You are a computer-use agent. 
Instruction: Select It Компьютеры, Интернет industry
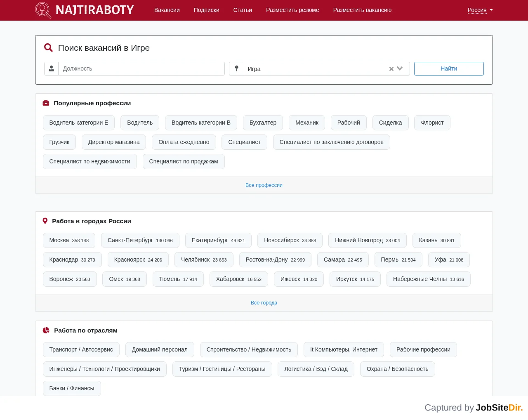coord(344,349)
